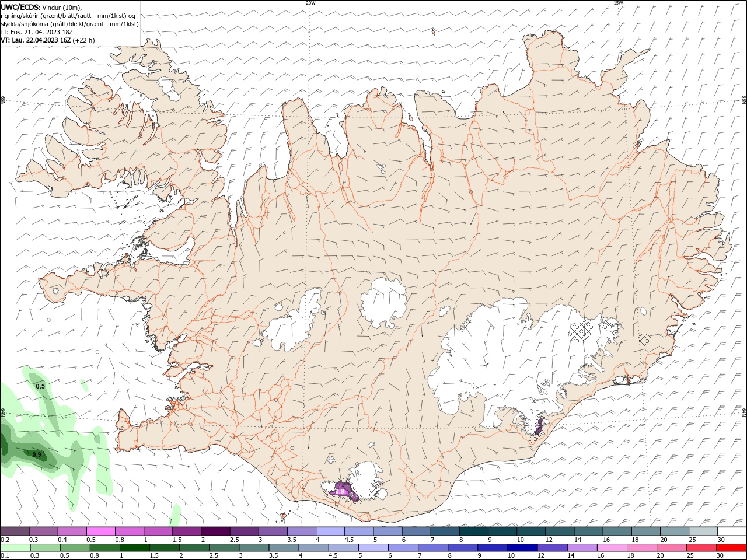Click the darkest green 1 rain legend swatch
The width and height of the screenshot is (747, 560).
tap(134, 548)
